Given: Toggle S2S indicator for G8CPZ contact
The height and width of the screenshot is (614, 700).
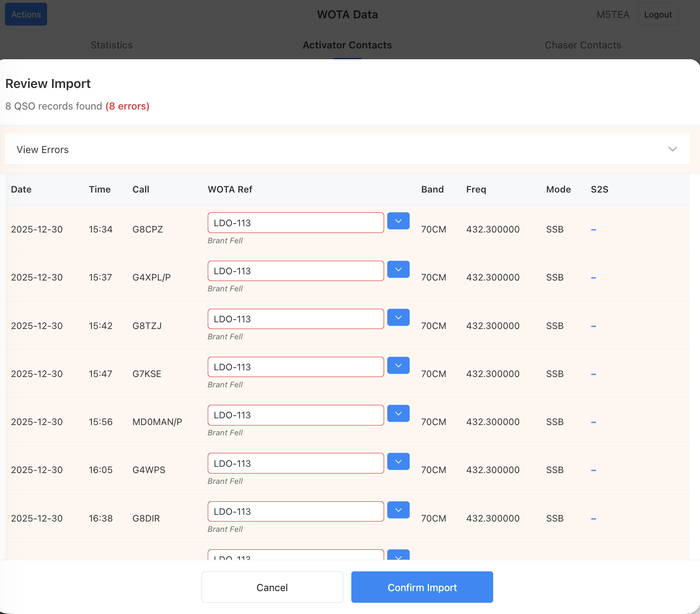Looking at the screenshot, I should coord(593,230).
